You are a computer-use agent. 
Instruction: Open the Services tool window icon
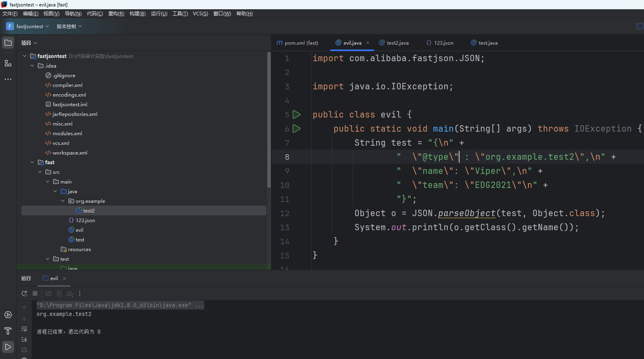[x=8, y=315]
